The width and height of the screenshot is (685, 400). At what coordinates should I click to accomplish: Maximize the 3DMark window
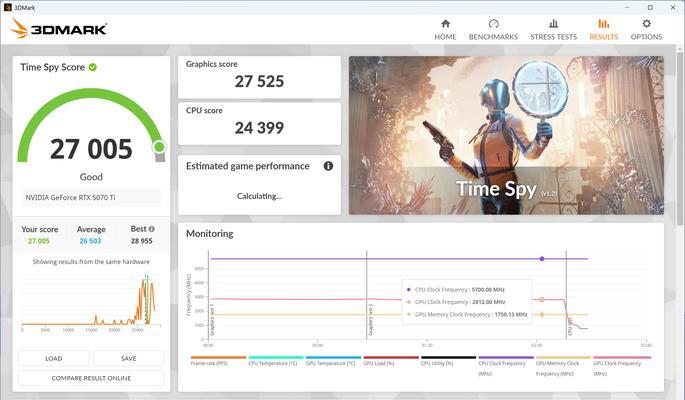point(650,7)
